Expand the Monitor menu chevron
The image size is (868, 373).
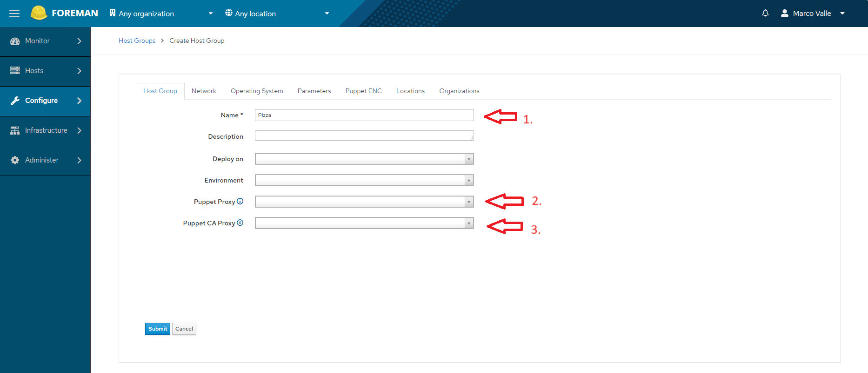tap(79, 41)
